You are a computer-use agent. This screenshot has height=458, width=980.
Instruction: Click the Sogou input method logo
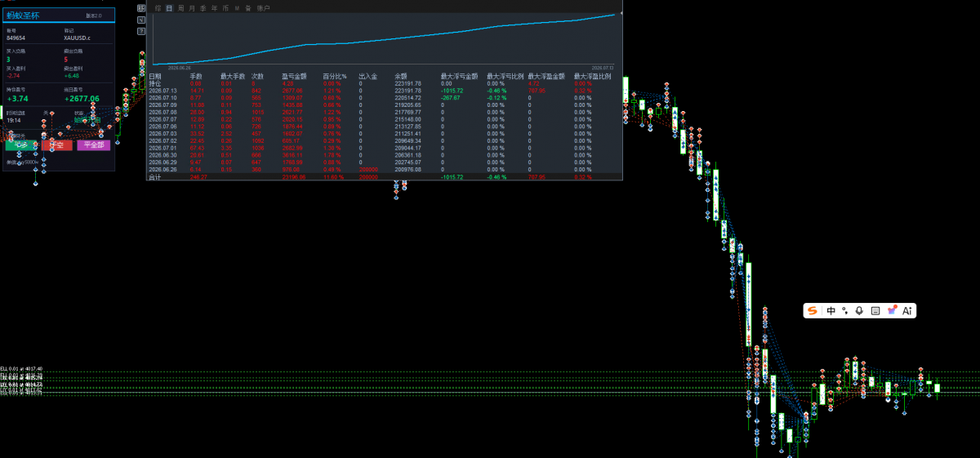click(813, 310)
